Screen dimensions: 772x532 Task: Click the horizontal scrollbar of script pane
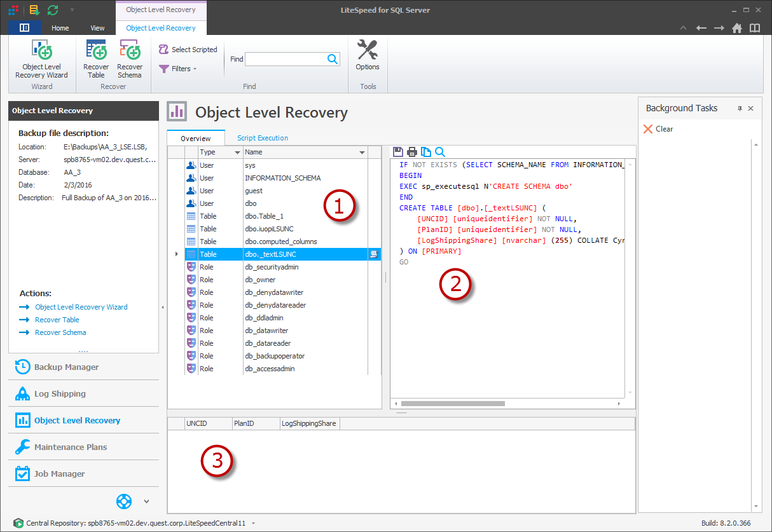(452, 404)
